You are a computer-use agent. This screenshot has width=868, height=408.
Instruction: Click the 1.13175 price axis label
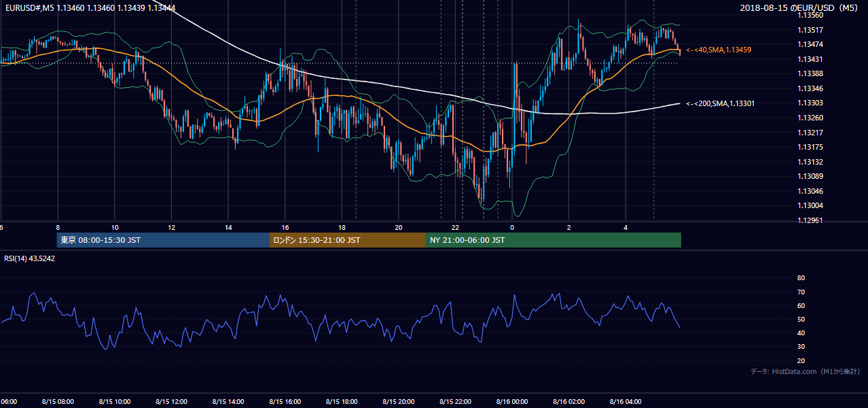pyautogui.click(x=810, y=147)
